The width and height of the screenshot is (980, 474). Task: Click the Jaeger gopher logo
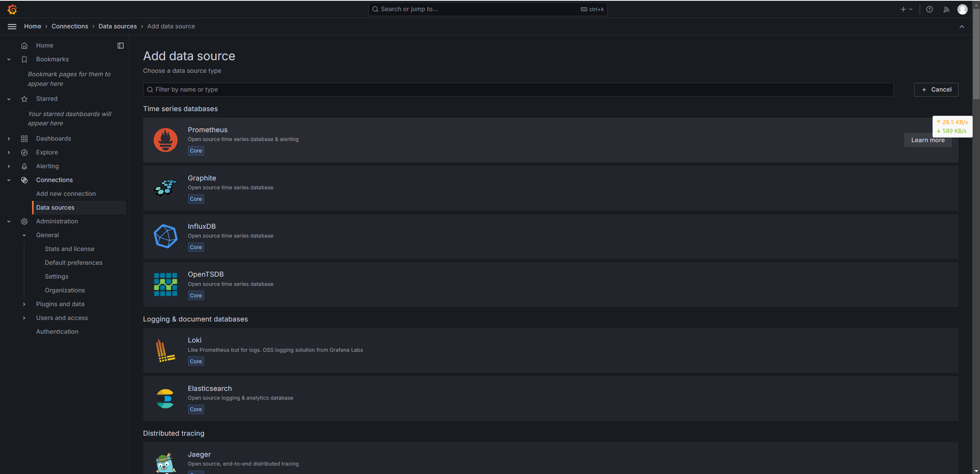(x=165, y=463)
